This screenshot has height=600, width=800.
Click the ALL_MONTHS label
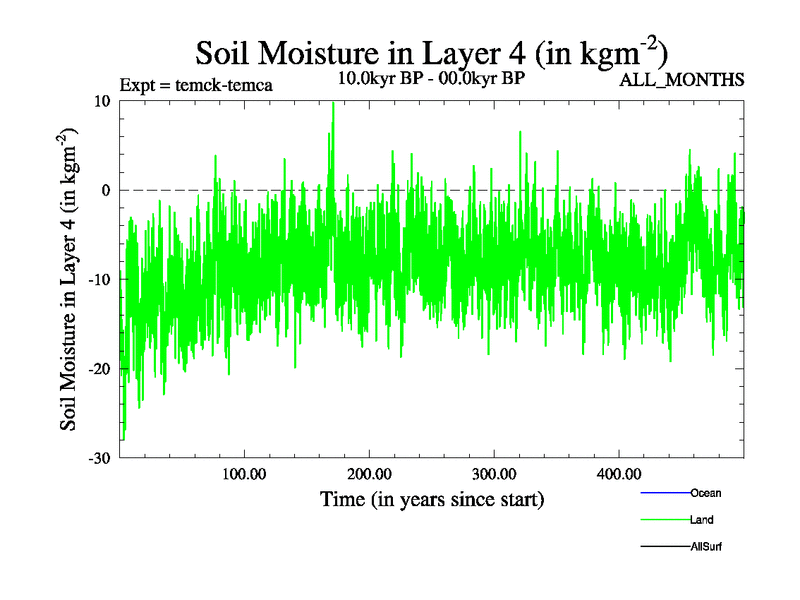point(683,81)
